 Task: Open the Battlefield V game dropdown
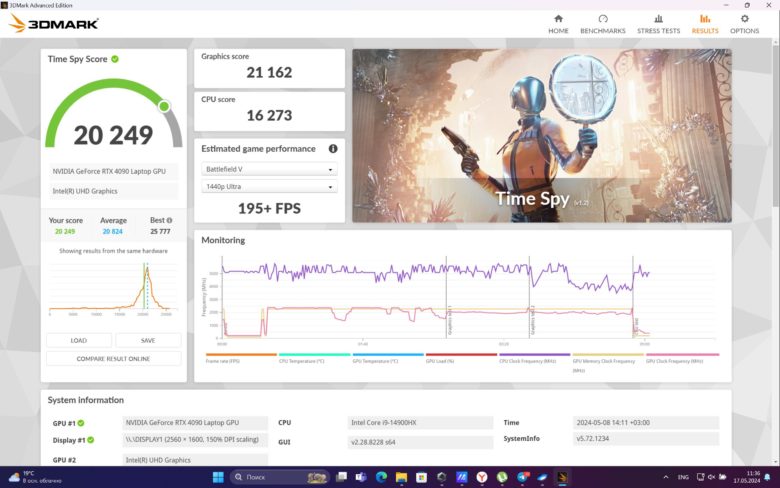coord(269,169)
